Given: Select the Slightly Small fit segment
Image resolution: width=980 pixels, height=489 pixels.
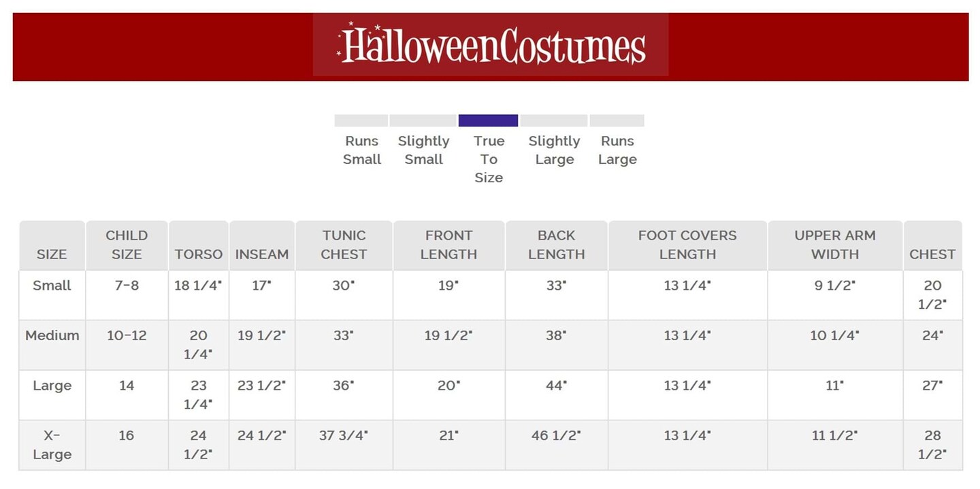Looking at the screenshot, I should tap(423, 120).
